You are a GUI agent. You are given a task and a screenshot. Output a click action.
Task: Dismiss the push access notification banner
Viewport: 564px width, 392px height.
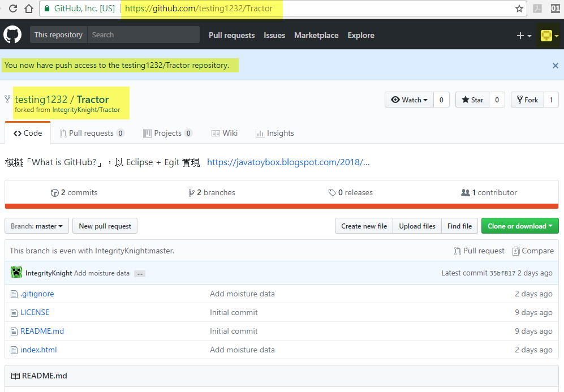(x=555, y=65)
